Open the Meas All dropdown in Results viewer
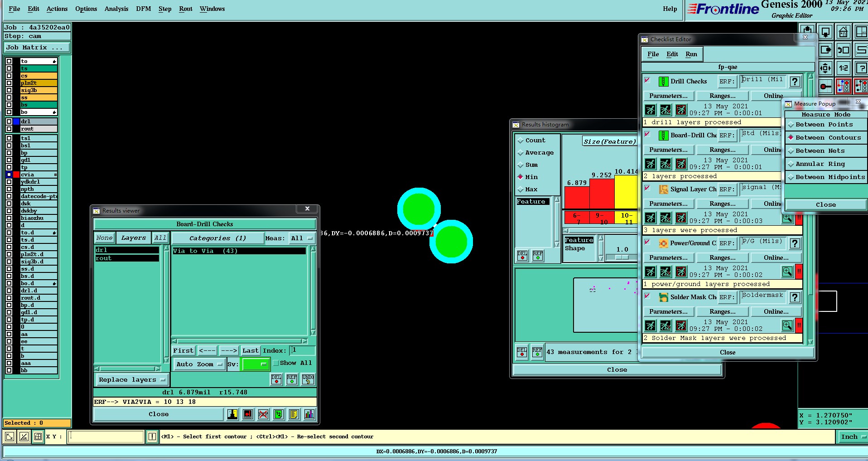Viewport: 868px width, 461px height. pos(302,238)
